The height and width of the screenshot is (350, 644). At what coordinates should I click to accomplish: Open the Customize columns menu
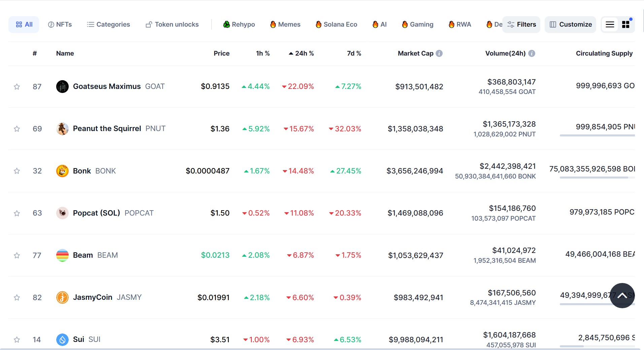click(571, 25)
